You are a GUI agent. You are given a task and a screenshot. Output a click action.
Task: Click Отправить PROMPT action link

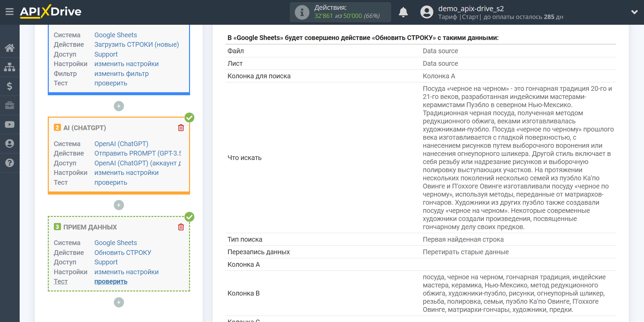(x=138, y=153)
